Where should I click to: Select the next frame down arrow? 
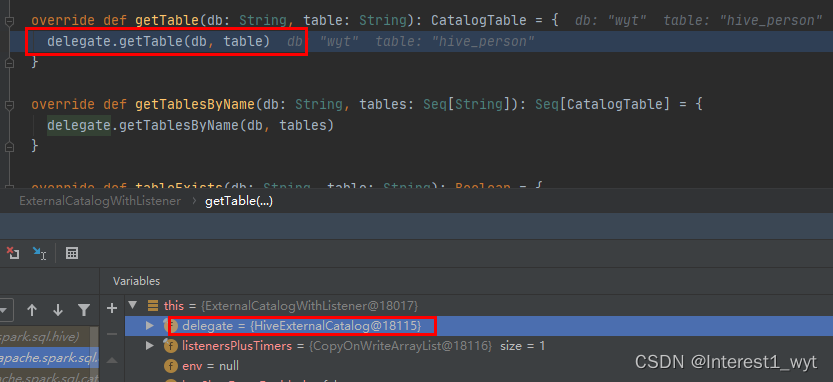(x=58, y=310)
